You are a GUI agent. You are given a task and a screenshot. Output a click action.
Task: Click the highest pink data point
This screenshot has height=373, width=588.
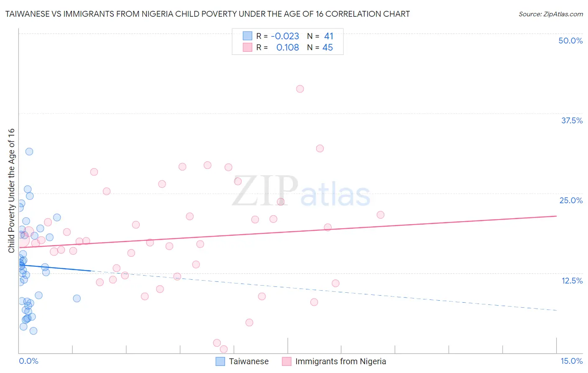tap(300, 89)
